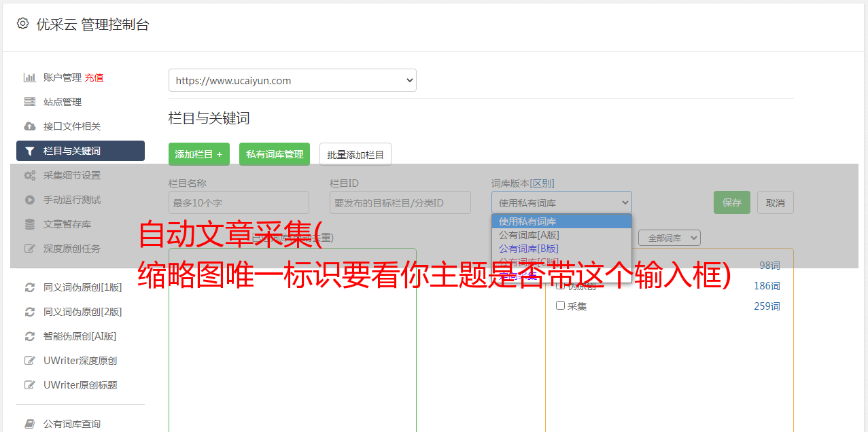
Task: Click the 取消 button
Action: coord(776,202)
